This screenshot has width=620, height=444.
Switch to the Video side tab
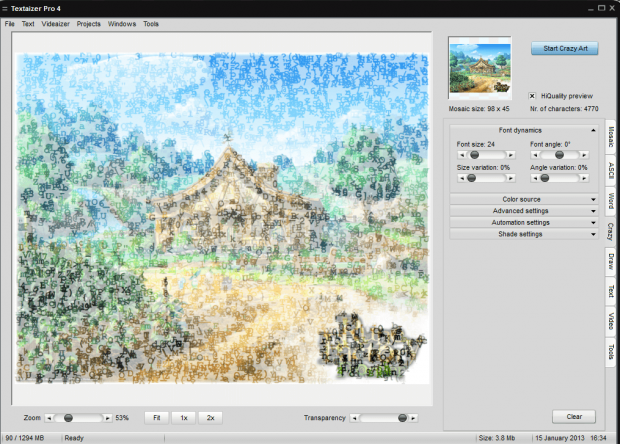[611, 321]
